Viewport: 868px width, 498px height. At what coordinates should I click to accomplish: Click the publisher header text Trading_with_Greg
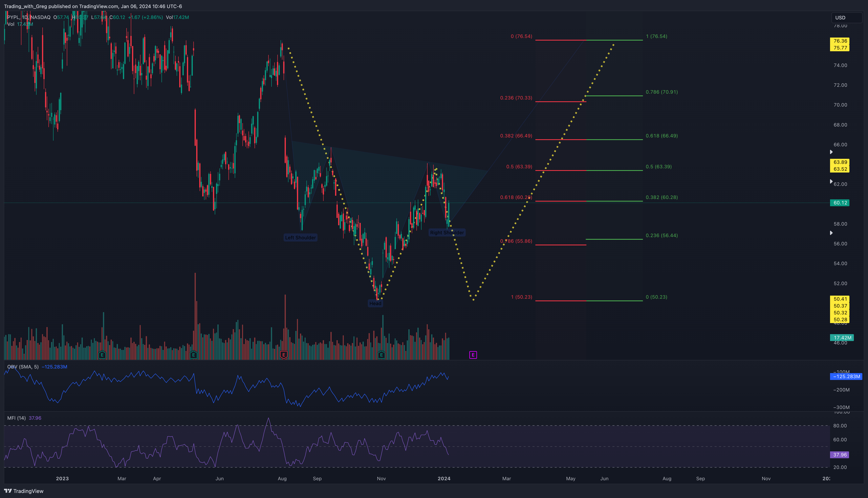(x=25, y=6)
